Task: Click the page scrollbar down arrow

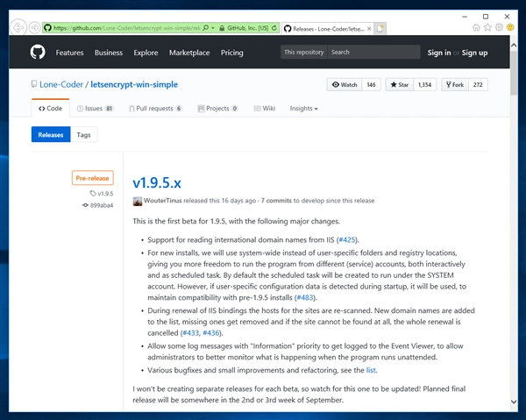Action: click(514, 402)
